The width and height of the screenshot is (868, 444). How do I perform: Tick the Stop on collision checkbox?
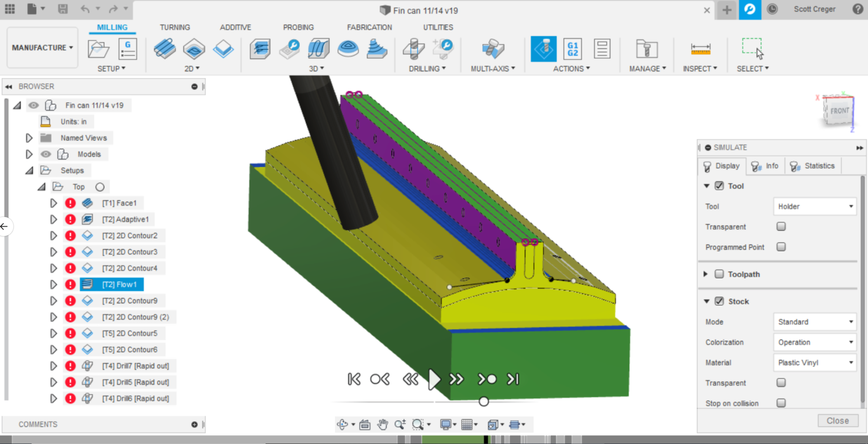781,403
